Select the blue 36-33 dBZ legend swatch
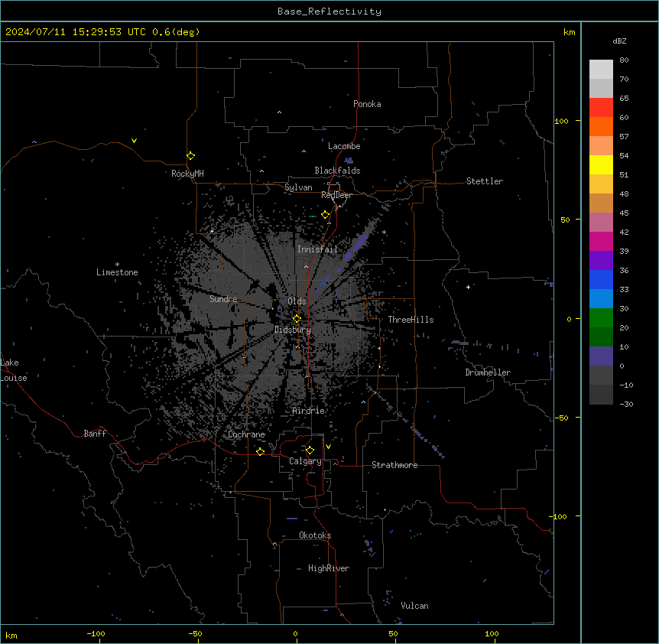This screenshot has width=659, height=644. click(x=601, y=279)
